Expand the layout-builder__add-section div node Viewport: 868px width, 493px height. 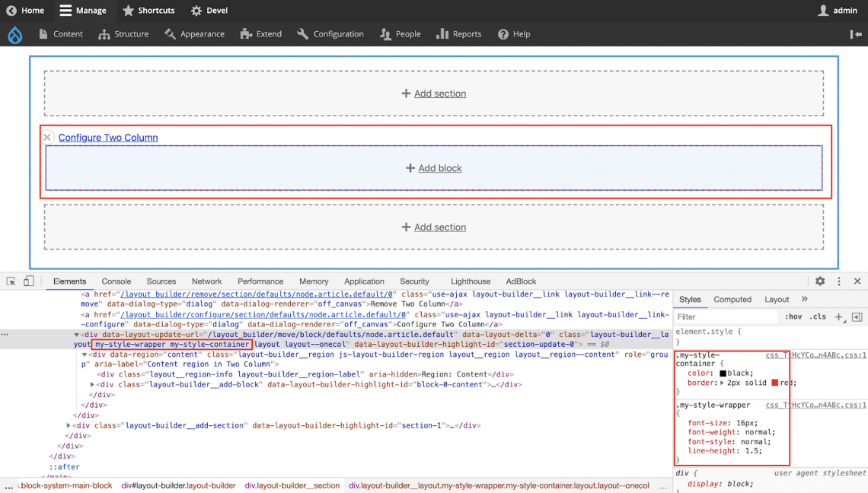(x=69, y=426)
